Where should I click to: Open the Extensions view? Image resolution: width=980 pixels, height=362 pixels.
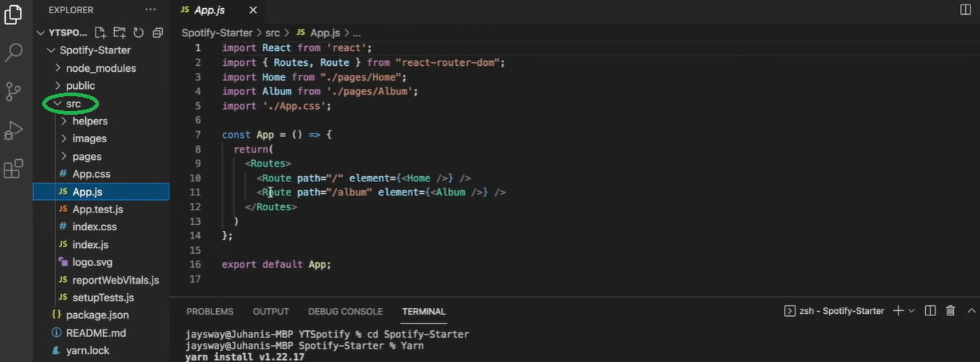point(13,169)
